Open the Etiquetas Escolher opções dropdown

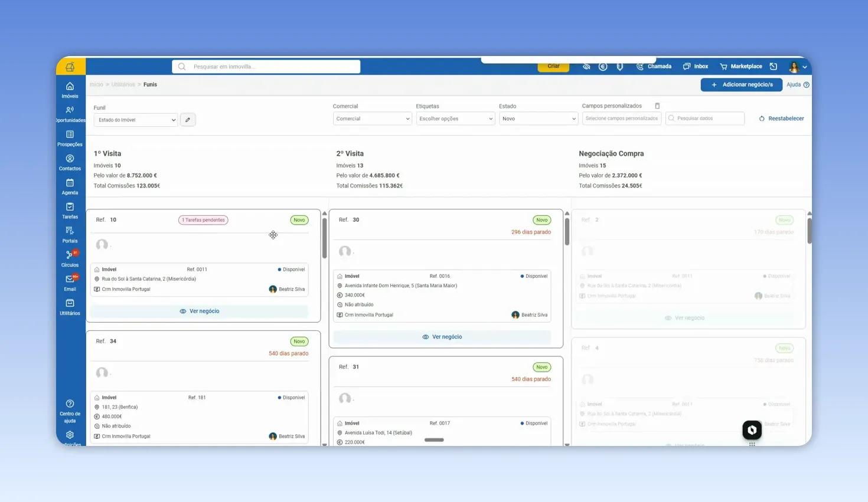pos(455,119)
